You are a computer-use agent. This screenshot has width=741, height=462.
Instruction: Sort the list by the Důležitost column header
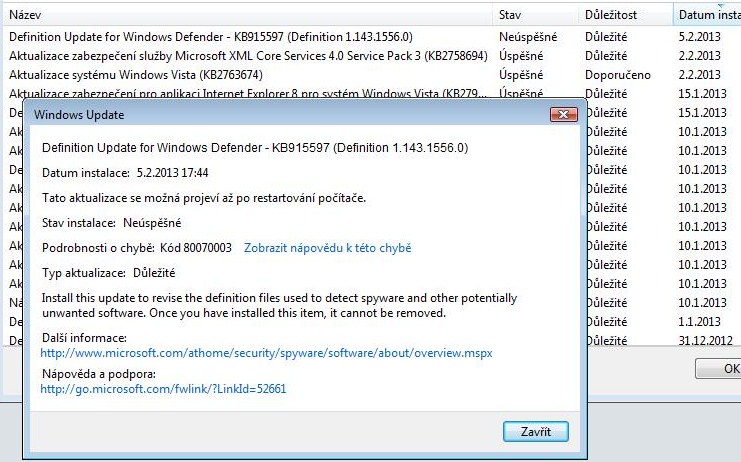point(626,15)
